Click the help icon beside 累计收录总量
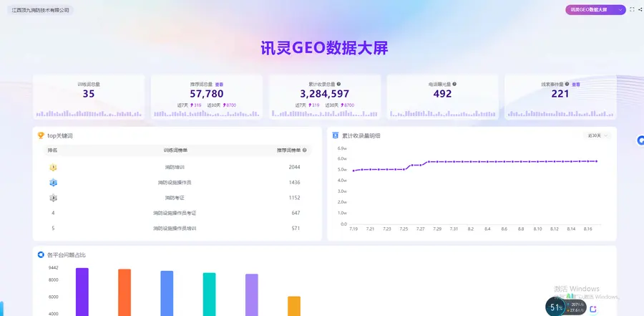Image resolution: width=644 pixels, height=316 pixels. pyautogui.click(x=338, y=84)
